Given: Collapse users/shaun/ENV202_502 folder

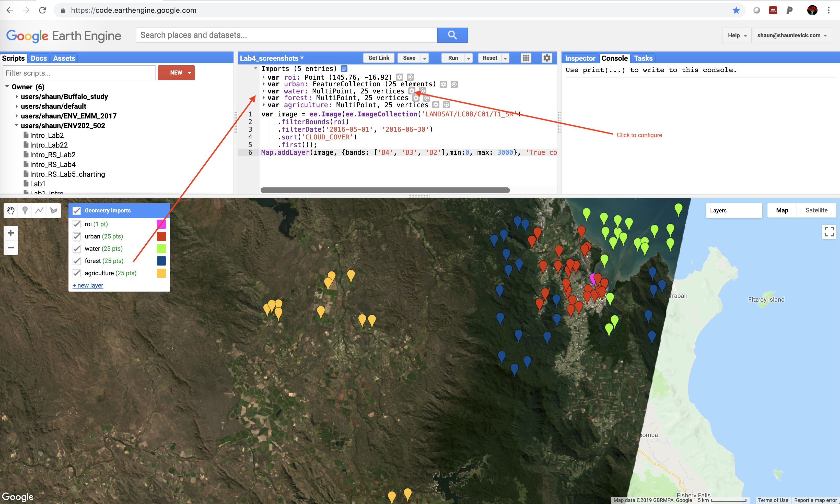Looking at the screenshot, I should 16,125.
